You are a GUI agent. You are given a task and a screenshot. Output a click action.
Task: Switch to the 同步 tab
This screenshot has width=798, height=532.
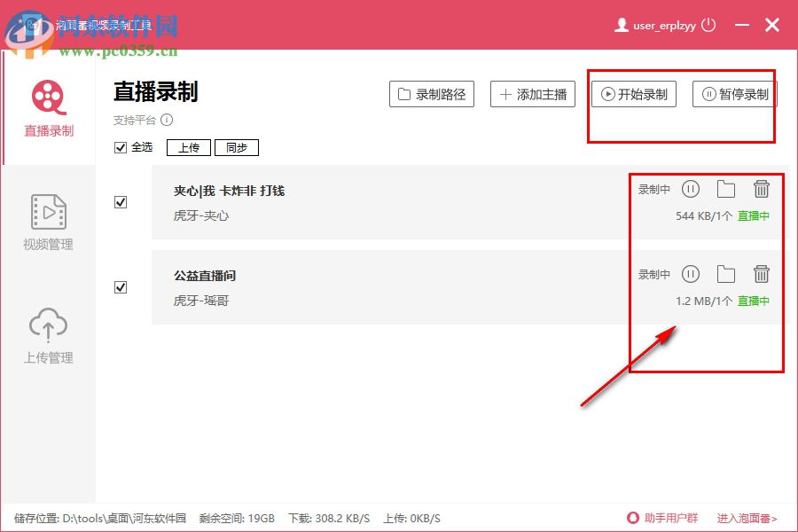pos(236,147)
